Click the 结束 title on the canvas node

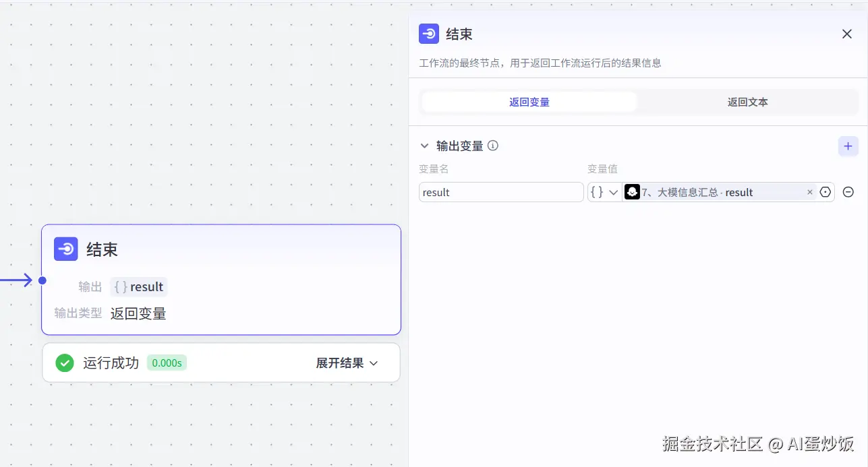tap(103, 250)
